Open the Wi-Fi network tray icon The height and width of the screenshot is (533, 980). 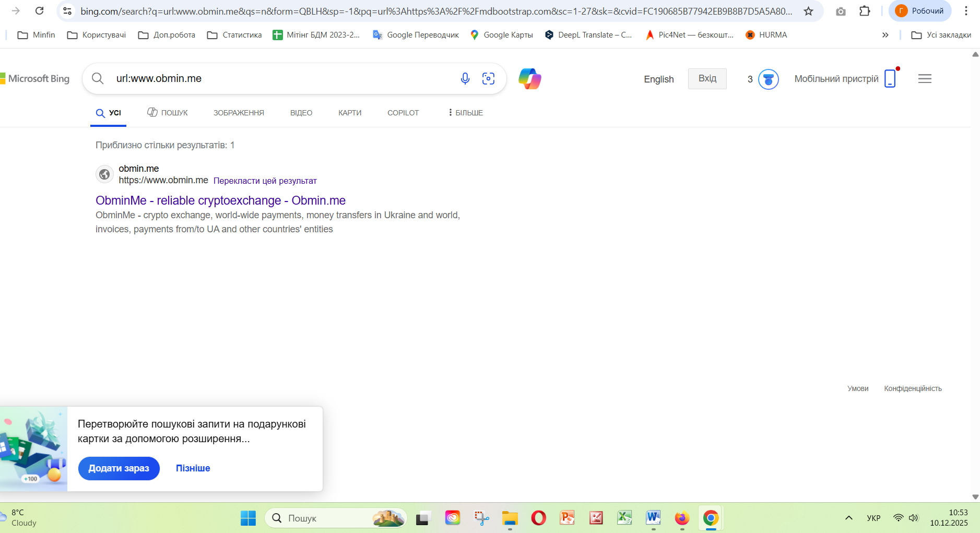coord(898,518)
